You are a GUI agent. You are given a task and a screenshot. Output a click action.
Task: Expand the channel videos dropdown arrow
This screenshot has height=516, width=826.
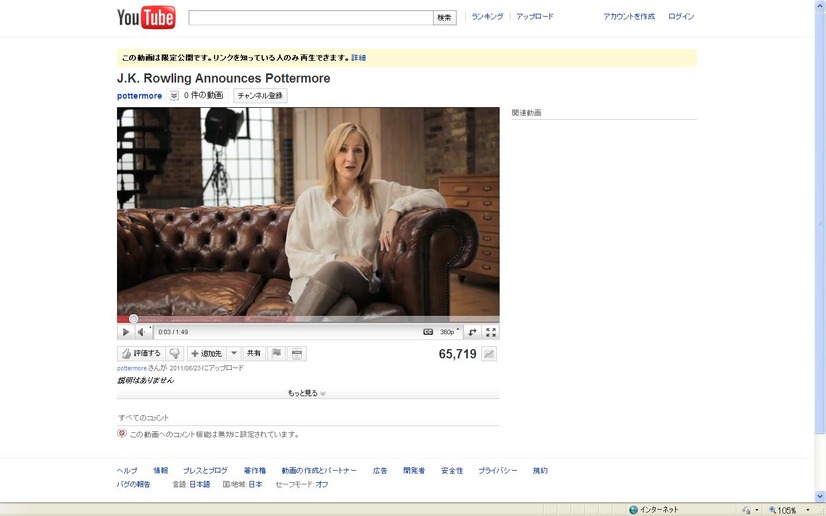(x=174, y=95)
